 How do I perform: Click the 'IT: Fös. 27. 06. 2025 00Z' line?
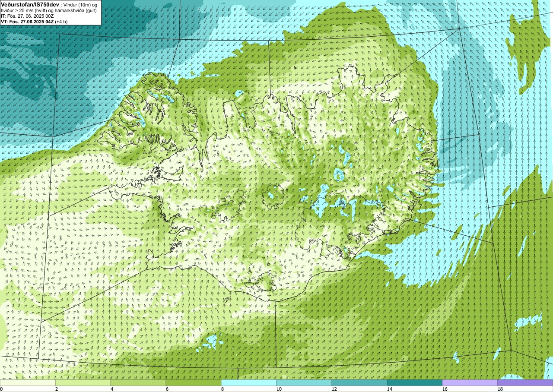27,16
